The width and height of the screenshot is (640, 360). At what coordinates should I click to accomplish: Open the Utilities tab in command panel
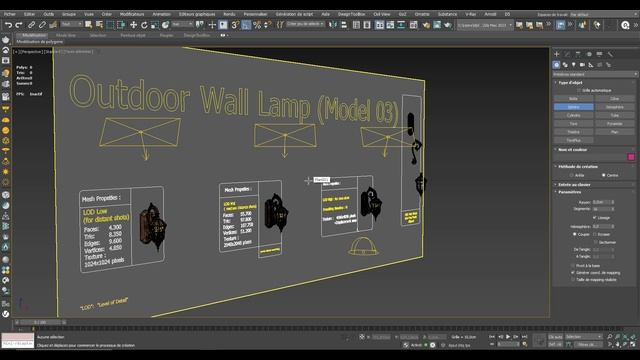(610, 54)
